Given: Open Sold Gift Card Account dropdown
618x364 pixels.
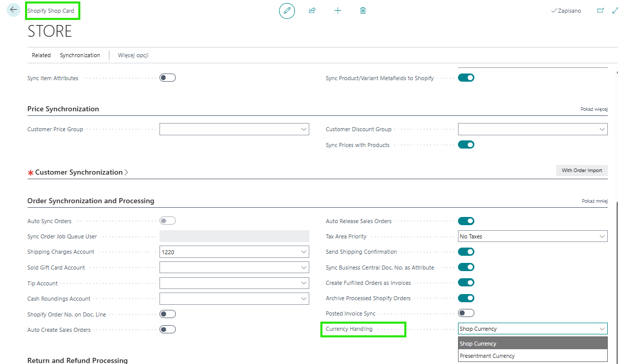Looking at the screenshot, I should [304, 268].
